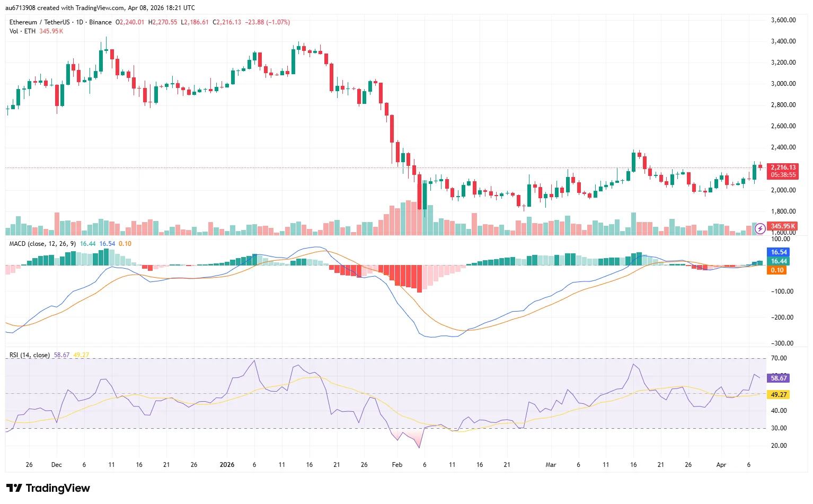Click the Mar label on the time axis
This screenshot has width=813, height=504.
[x=551, y=465]
